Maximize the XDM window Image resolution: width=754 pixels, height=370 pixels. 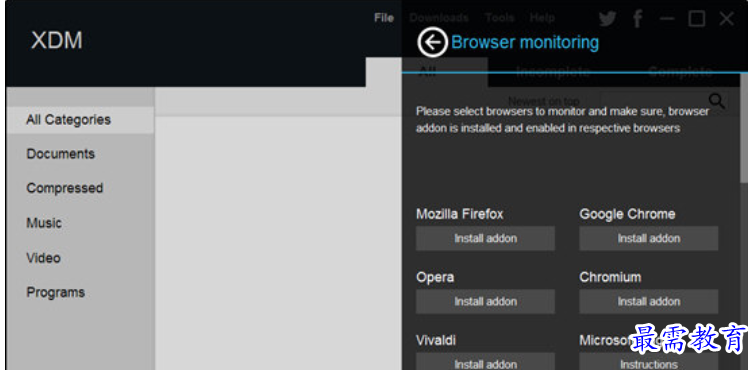(x=697, y=19)
